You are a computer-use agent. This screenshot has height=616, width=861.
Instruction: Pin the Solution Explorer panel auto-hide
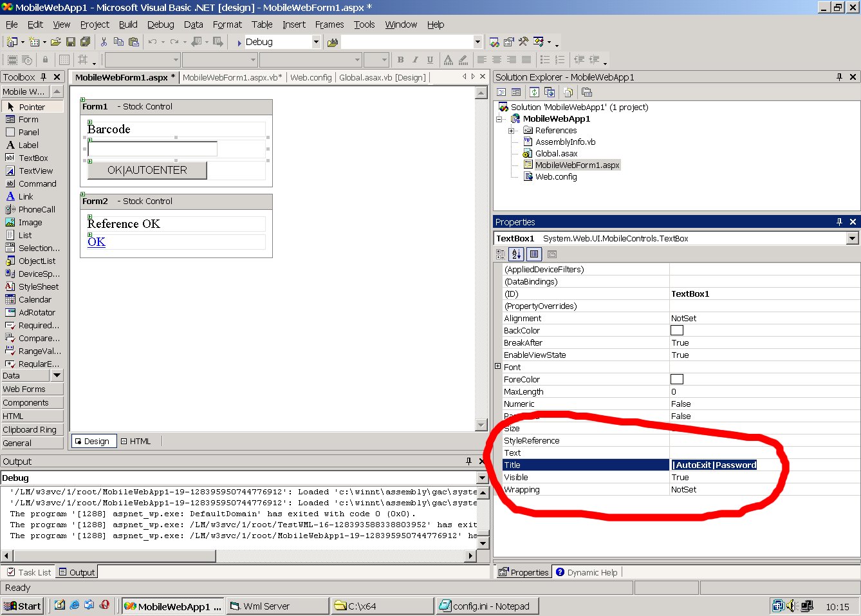[839, 77]
